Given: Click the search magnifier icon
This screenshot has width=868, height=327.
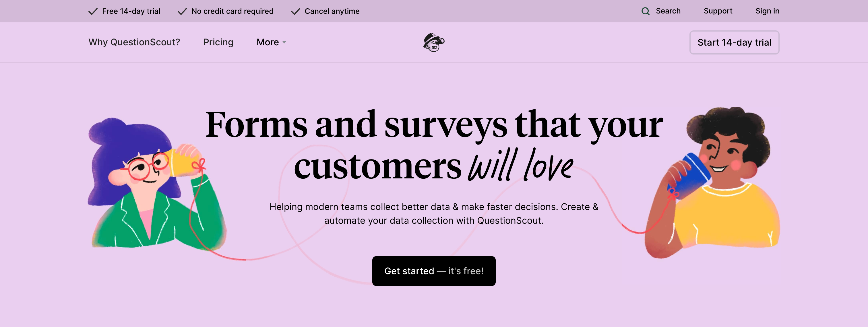Looking at the screenshot, I should coord(646,11).
